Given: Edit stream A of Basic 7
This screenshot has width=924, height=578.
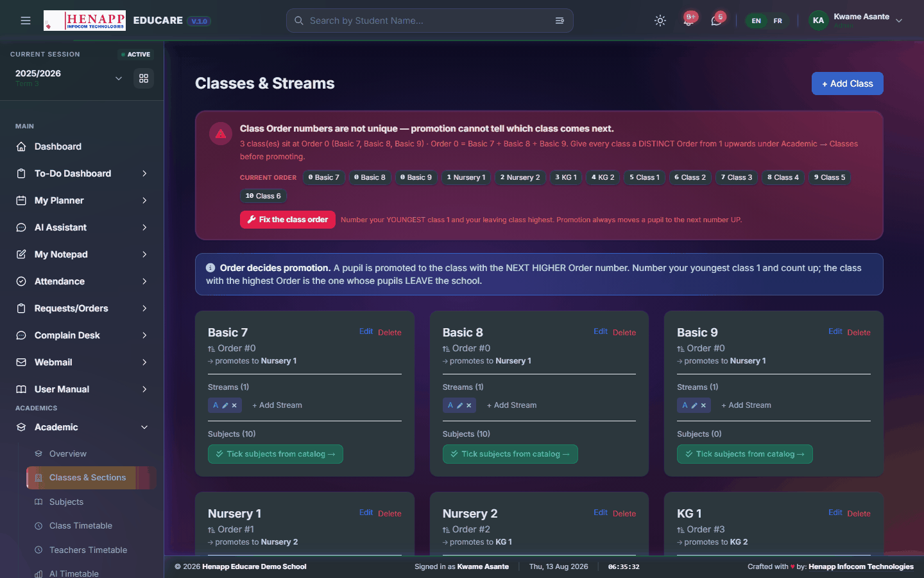Looking at the screenshot, I should pyautogui.click(x=225, y=405).
